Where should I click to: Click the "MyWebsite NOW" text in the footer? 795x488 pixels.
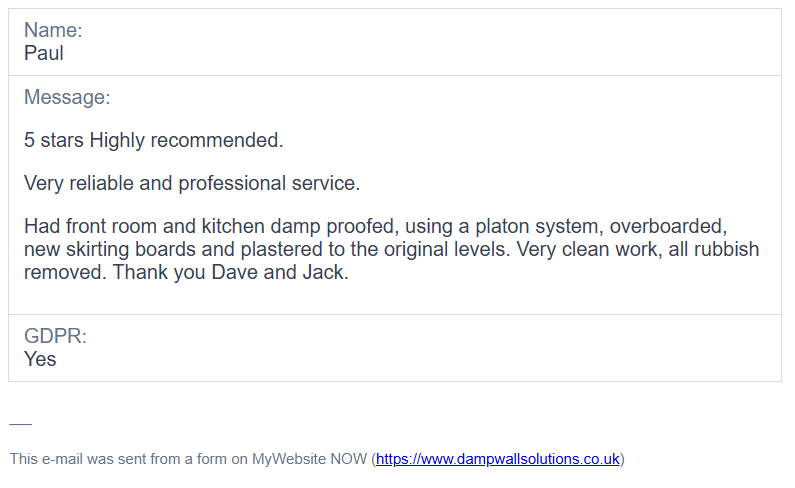(x=309, y=459)
